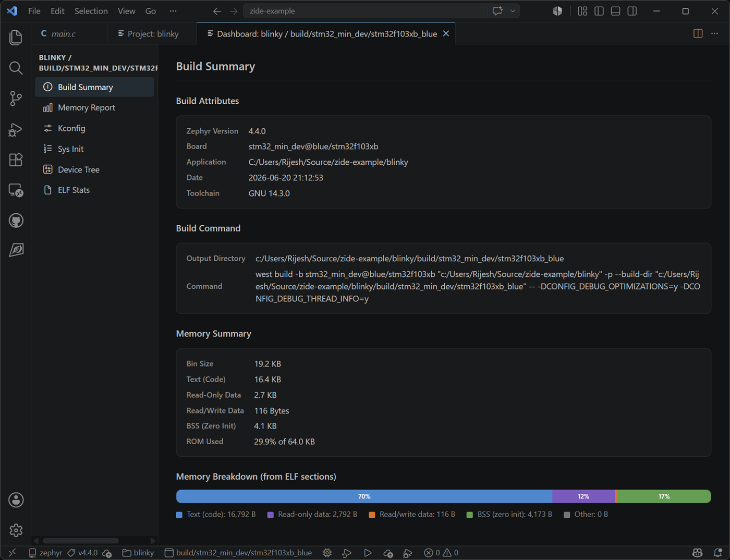The height and width of the screenshot is (560, 730).
Task: Click the blue Text (code) 70% bar segment
Action: [x=364, y=496]
